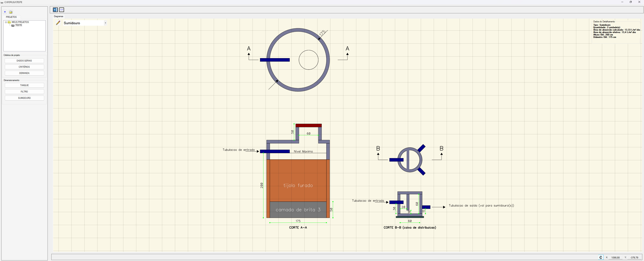Click 'Tubulacao de saida (vai para sumidouro(s))' text
This screenshot has width=644, height=261.
click(x=481, y=205)
